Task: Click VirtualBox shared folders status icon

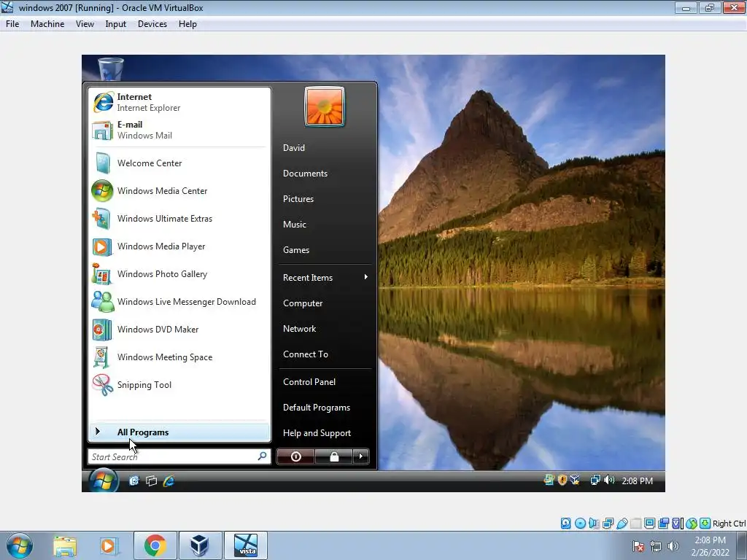Action: click(635, 524)
